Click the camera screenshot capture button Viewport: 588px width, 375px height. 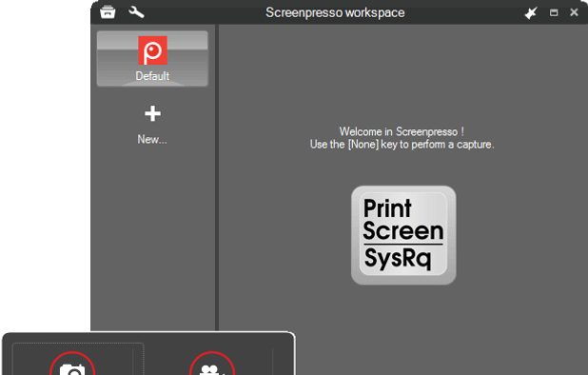(x=72, y=363)
